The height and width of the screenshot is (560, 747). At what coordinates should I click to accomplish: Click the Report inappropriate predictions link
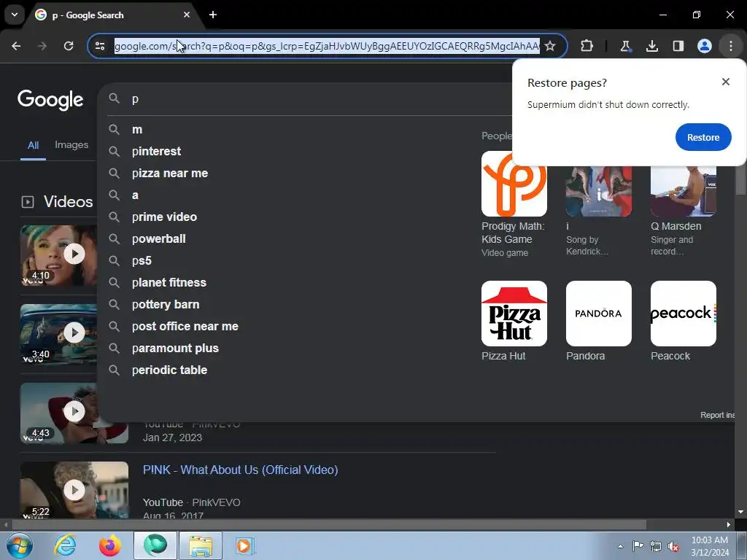point(717,415)
